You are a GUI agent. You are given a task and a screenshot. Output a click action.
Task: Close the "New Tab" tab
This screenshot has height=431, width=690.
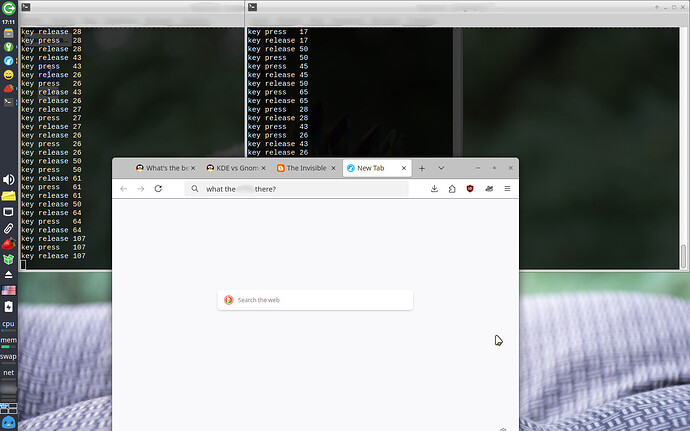tap(404, 168)
